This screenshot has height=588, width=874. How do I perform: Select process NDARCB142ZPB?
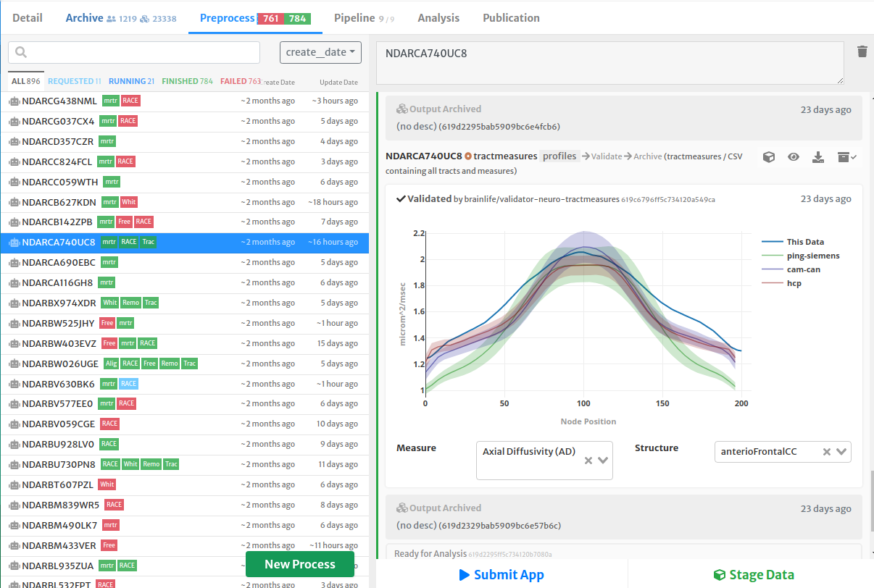(185, 222)
